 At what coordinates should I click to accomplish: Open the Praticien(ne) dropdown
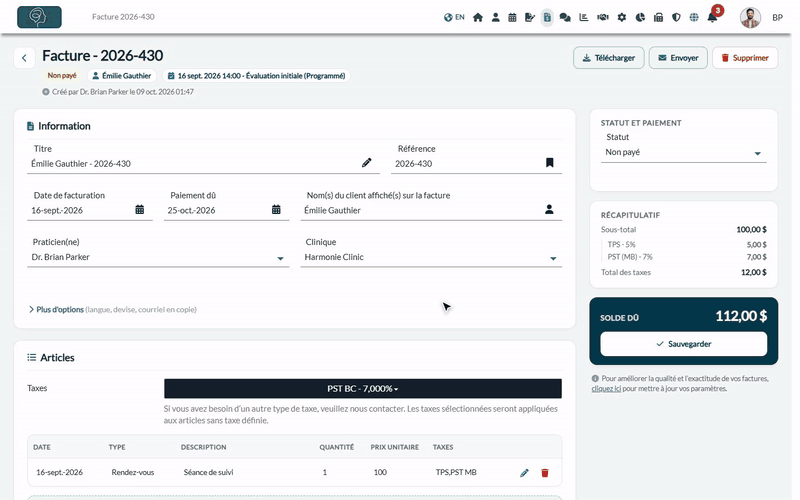158,257
